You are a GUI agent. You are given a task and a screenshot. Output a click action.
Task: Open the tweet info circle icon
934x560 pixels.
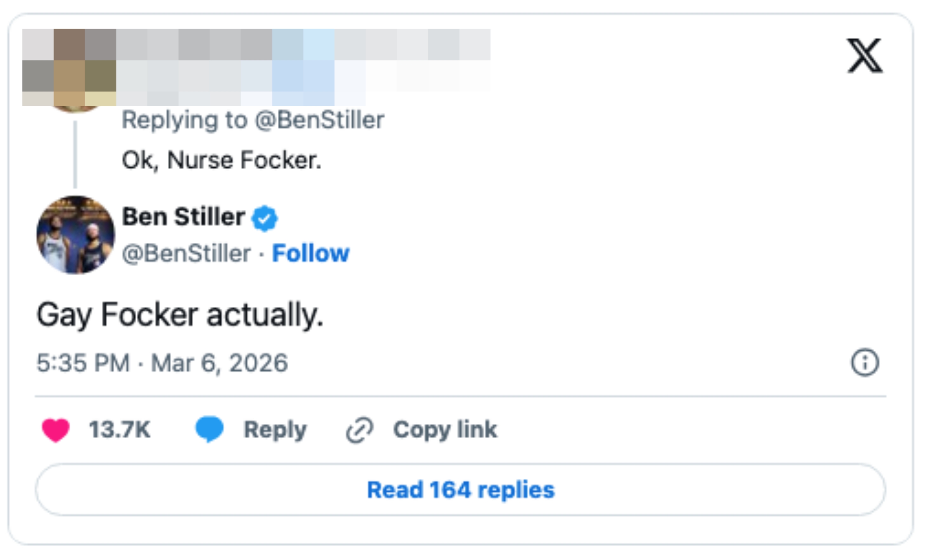click(x=865, y=362)
